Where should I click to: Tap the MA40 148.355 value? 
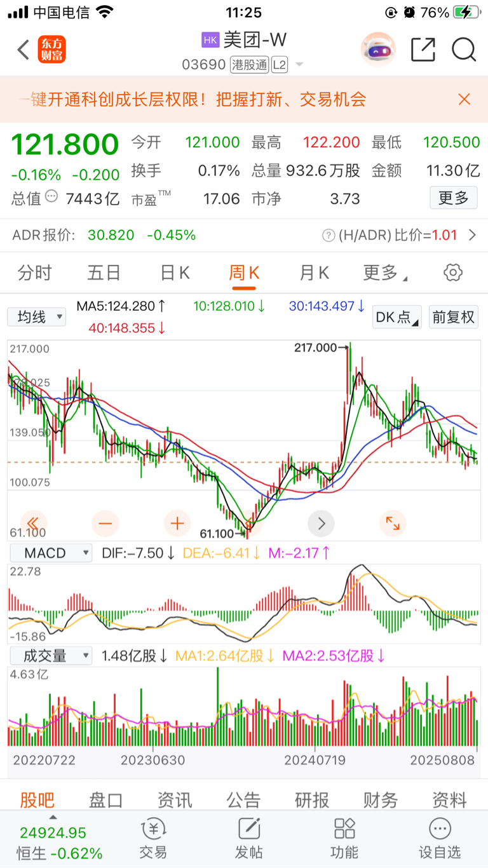point(127,328)
